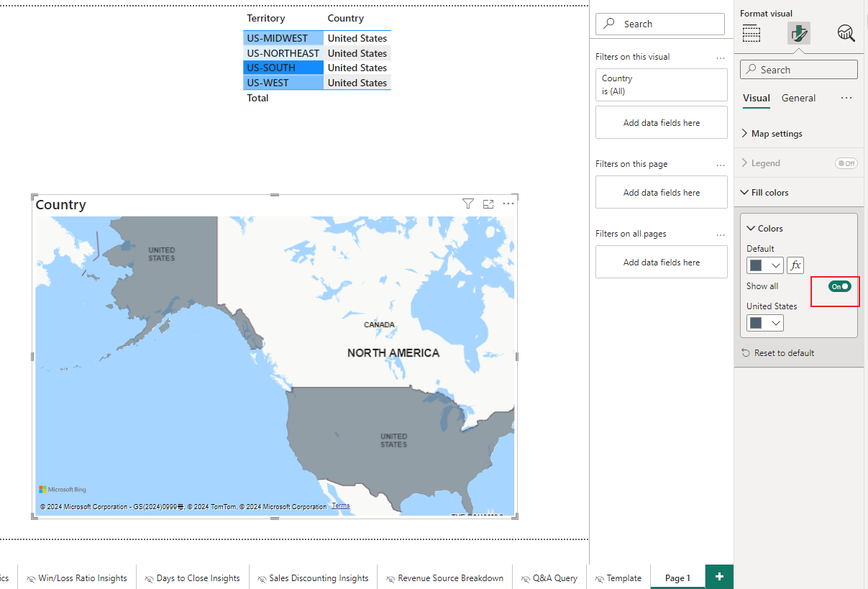Click the filter icon on Country map visual
Image resolution: width=868 pixels, height=589 pixels.
click(x=468, y=204)
